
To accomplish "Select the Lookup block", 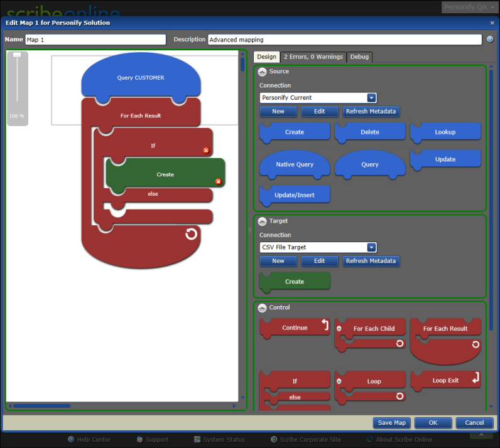I will tap(445, 132).
